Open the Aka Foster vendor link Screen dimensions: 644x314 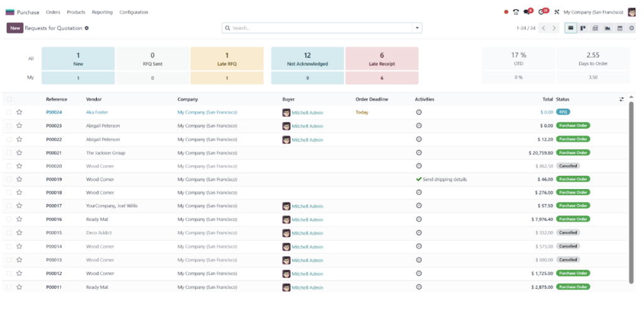[x=97, y=112]
